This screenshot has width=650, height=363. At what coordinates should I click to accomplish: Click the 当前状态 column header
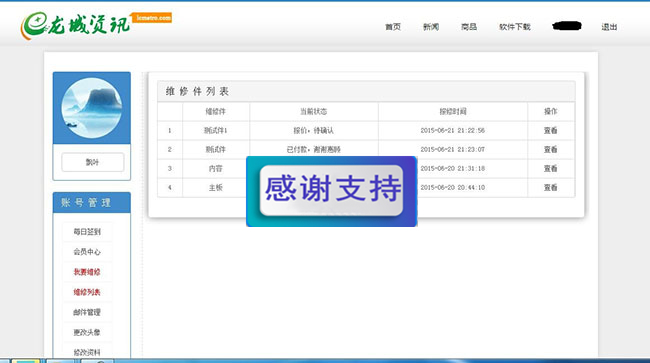click(x=313, y=111)
